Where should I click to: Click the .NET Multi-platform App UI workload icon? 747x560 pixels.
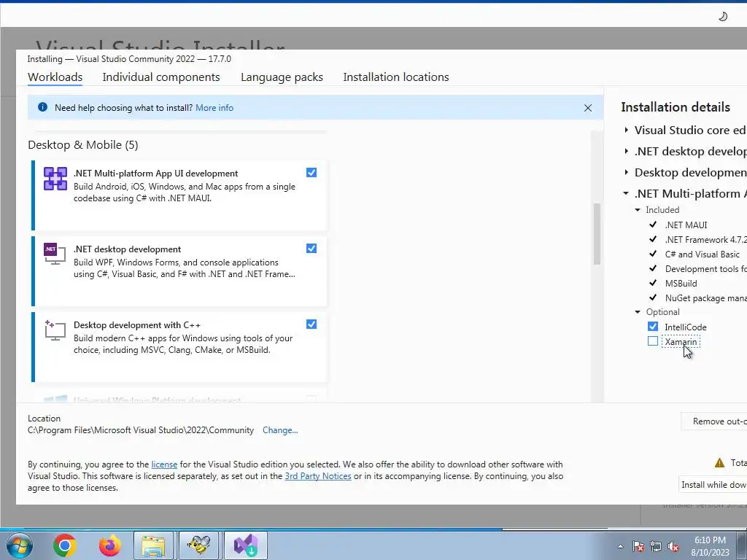tap(55, 179)
